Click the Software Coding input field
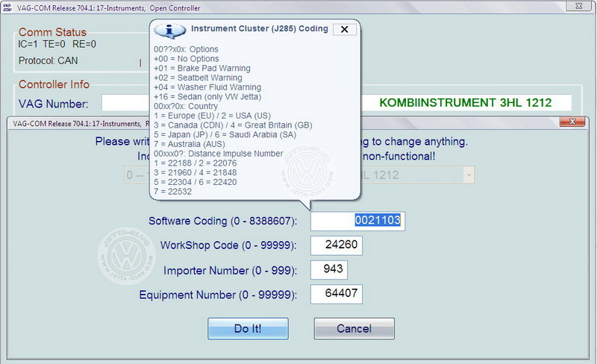The image size is (597, 364). tap(358, 221)
